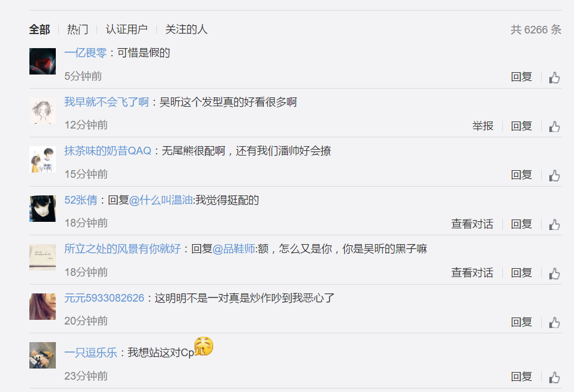Open user profile 抹茶味的奶昔QAQ

(x=108, y=151)
